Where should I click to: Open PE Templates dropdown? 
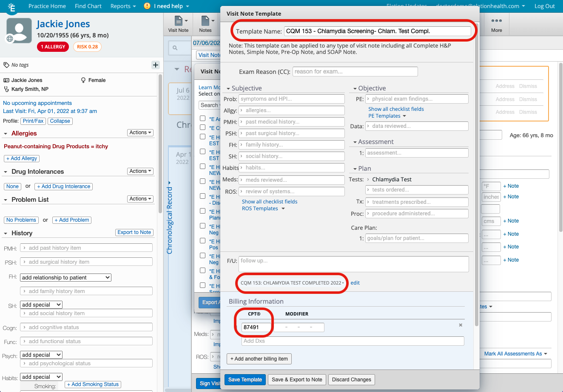coord(387,116)
